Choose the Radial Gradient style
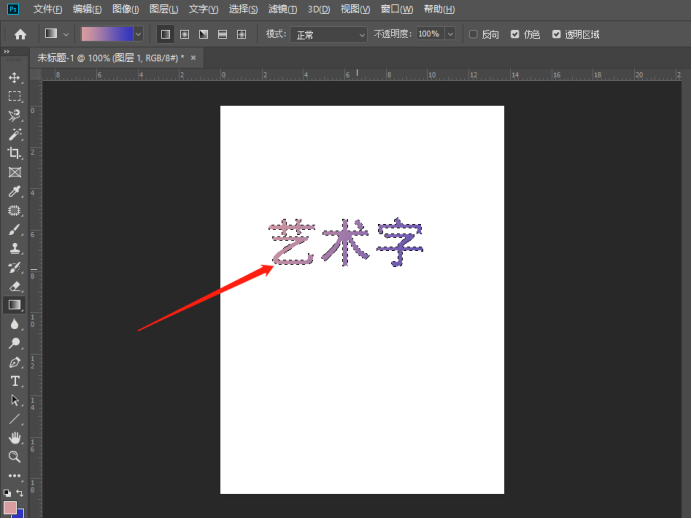This screenshot has width=692, height=519. point(184,34)
